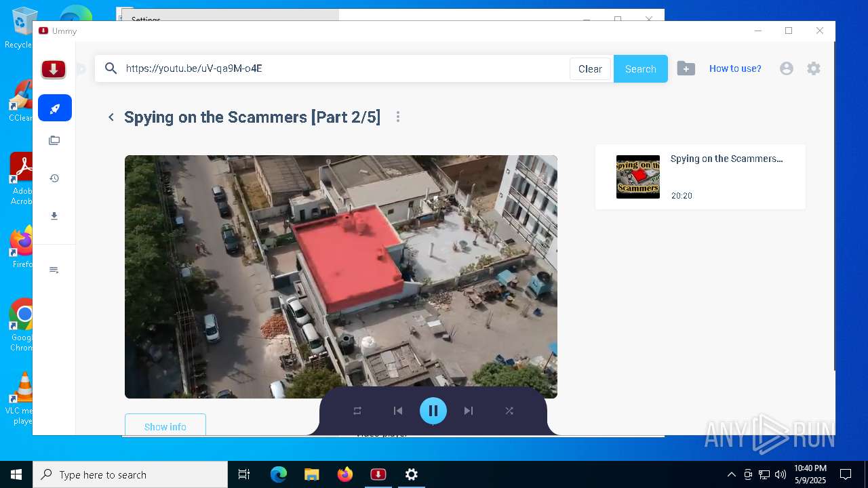The height and width of the screenshot is (488, 868).
Task: Click the 20:20 duration text
Action: pyautogui.click(x=682, y=196)
